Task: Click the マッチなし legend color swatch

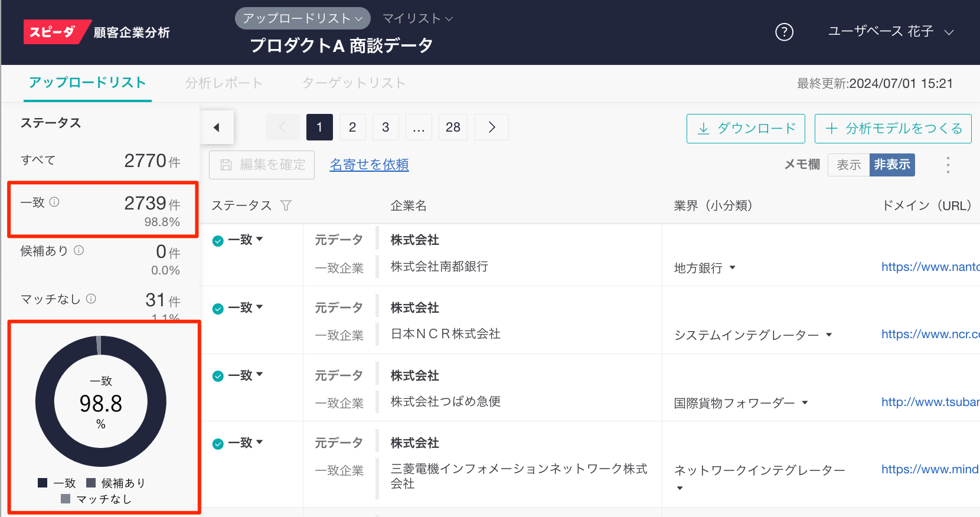Action: pos(66,499)
